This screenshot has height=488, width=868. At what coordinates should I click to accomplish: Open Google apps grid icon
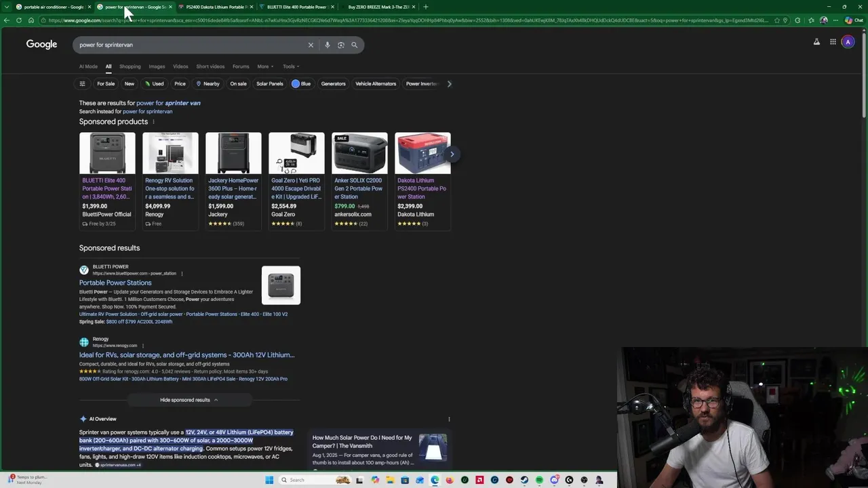[x=833, y=42]
